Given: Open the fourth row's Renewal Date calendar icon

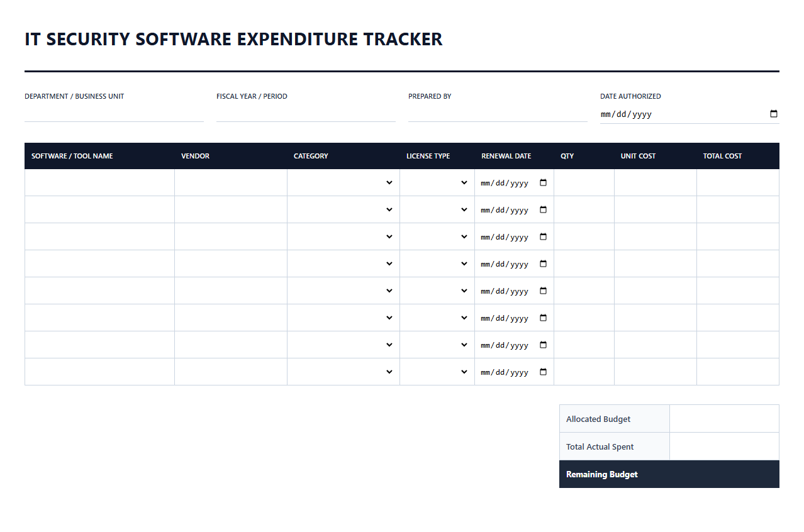Looking at the screenshot, I should click(544, 263).
